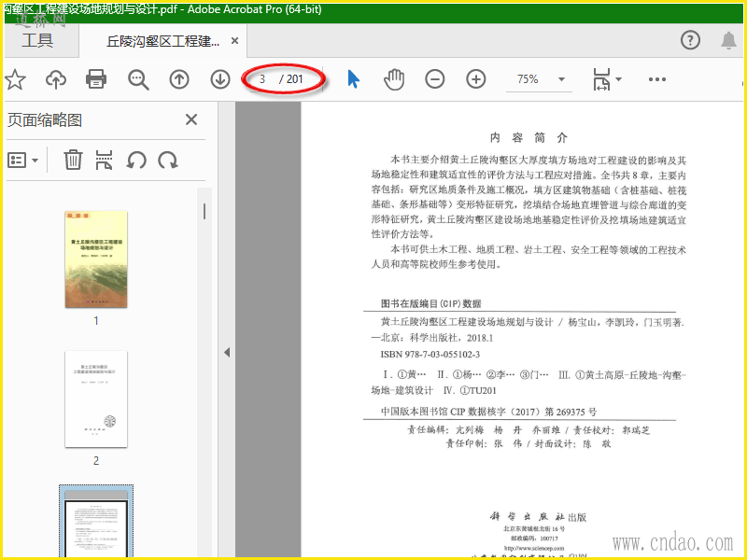Print the document with printer icon
747x560 pixels.
click(96, 79)
